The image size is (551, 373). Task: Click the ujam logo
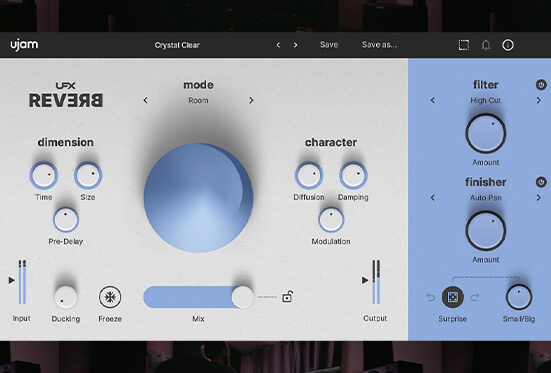24,45
